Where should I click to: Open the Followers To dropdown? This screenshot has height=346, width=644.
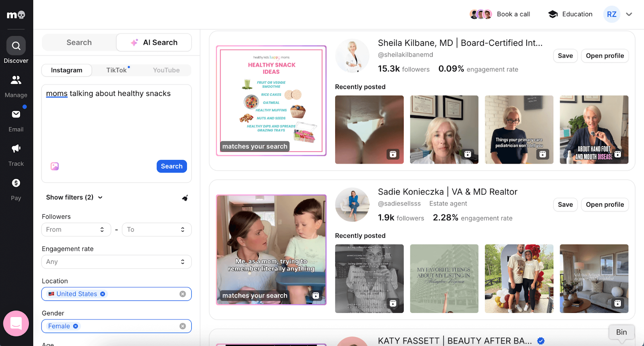point(157,230)
